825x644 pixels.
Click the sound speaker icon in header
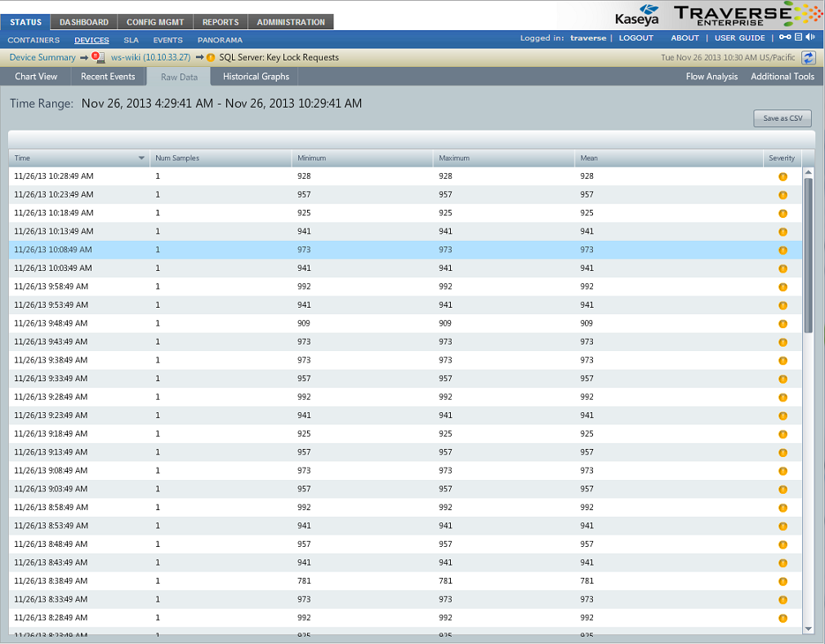pyautogui.click(x=810, y=38)
